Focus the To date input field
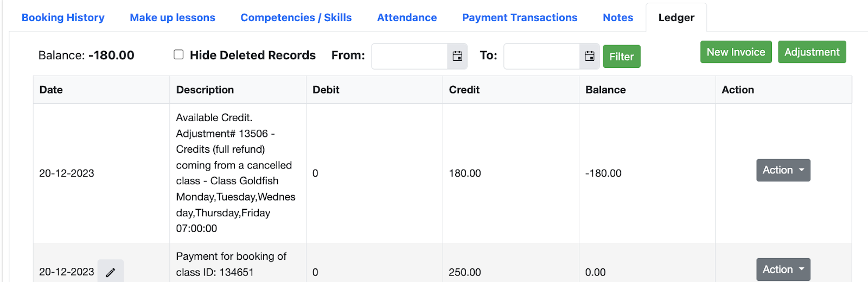868x282 pixels. point(542,56)
